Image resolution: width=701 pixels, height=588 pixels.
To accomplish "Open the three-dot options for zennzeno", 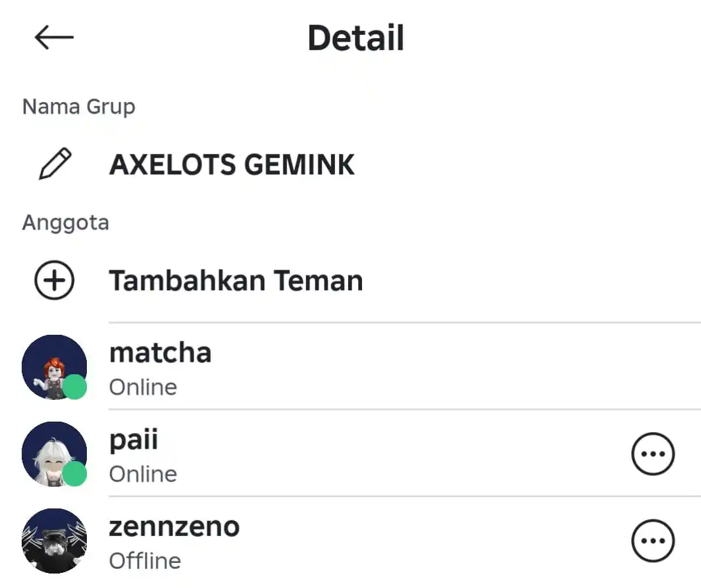I will (x=653, y=541).
